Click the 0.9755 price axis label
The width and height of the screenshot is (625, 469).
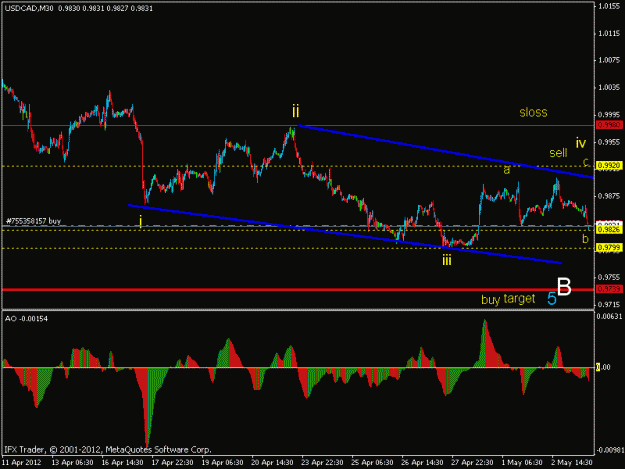point(609,277)
